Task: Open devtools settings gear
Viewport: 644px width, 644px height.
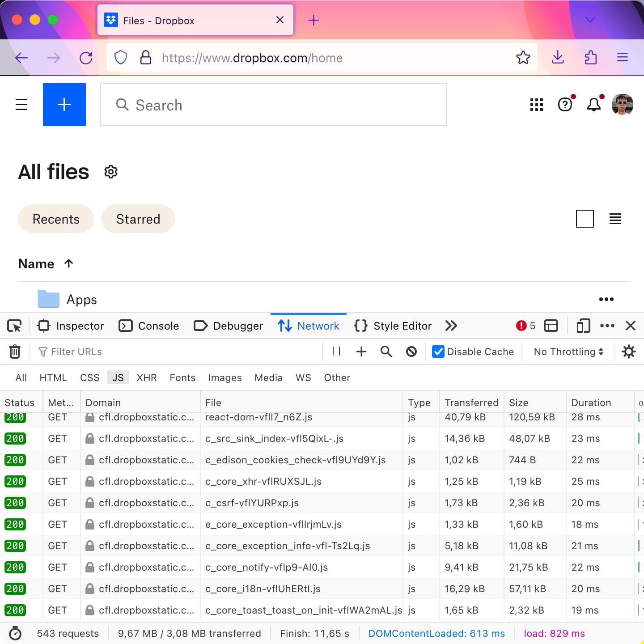Action: point(629,352)
